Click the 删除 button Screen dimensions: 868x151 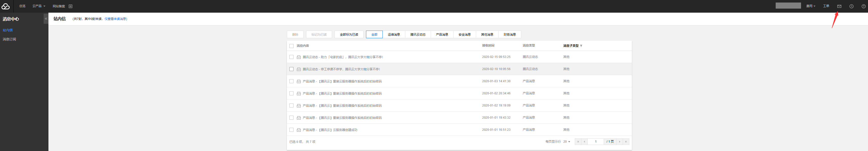pos(295,35)
